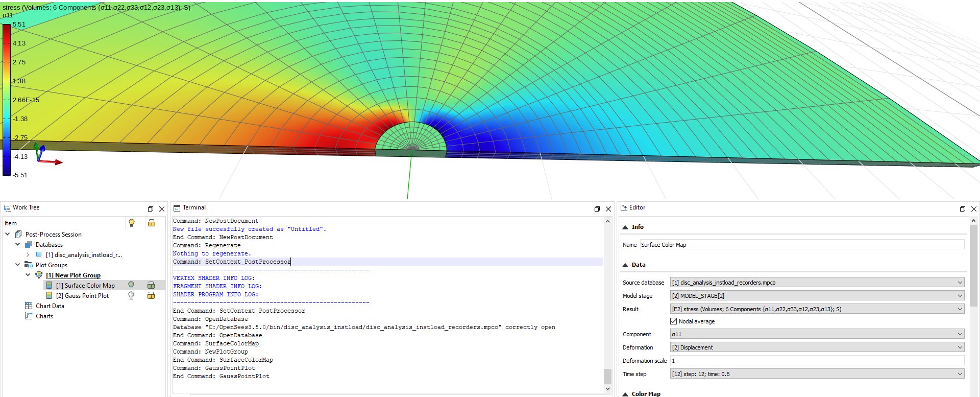The width and height of the screenshot is (980, 397).
Task: Click the 'Database ... correctly open' terminal line
Action: [x=364, y=327]
